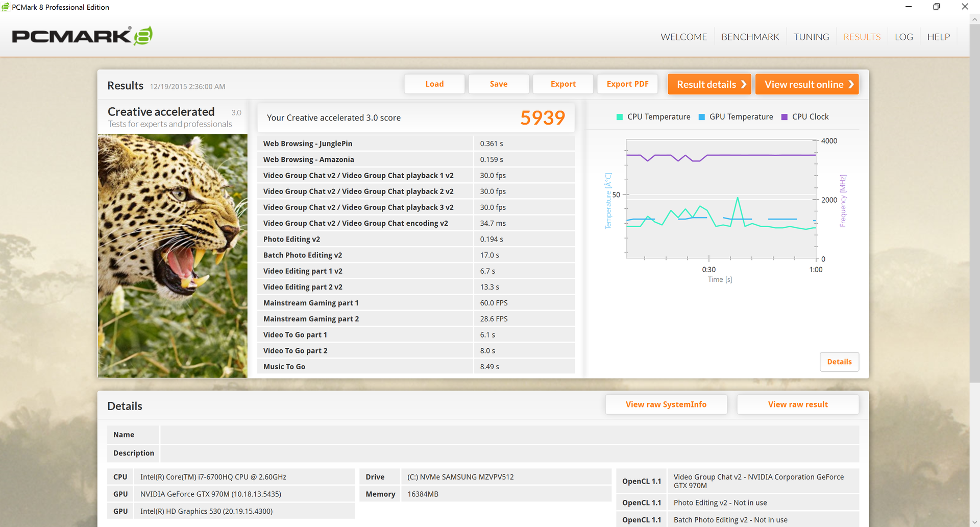The image size is (980, 527).
Task: Switch to the BENCHMARK tab
Action: point(750,37)
